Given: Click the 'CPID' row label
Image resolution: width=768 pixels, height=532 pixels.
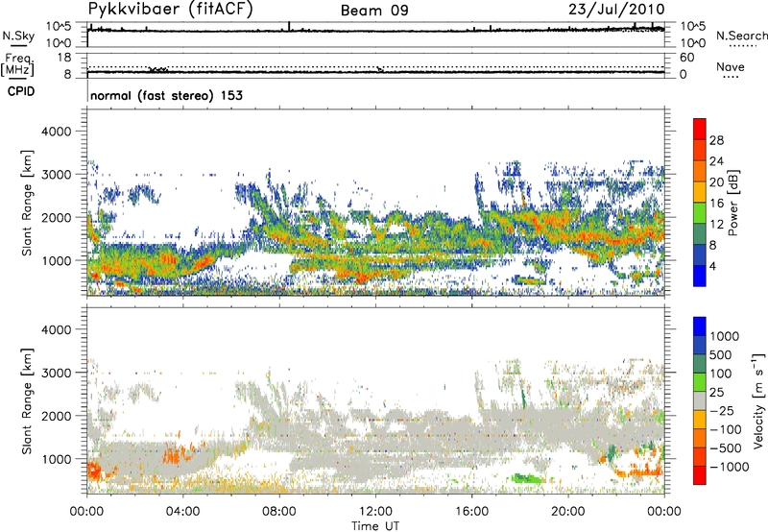Looking at the screenshot, I should point(21,91).
